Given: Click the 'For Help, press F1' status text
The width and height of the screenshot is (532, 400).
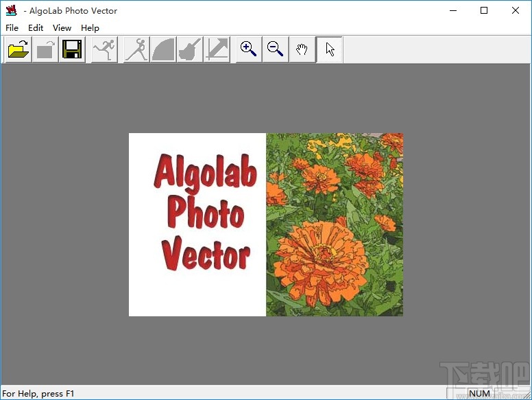Looking at the screenshot, I should pos(38,394).
